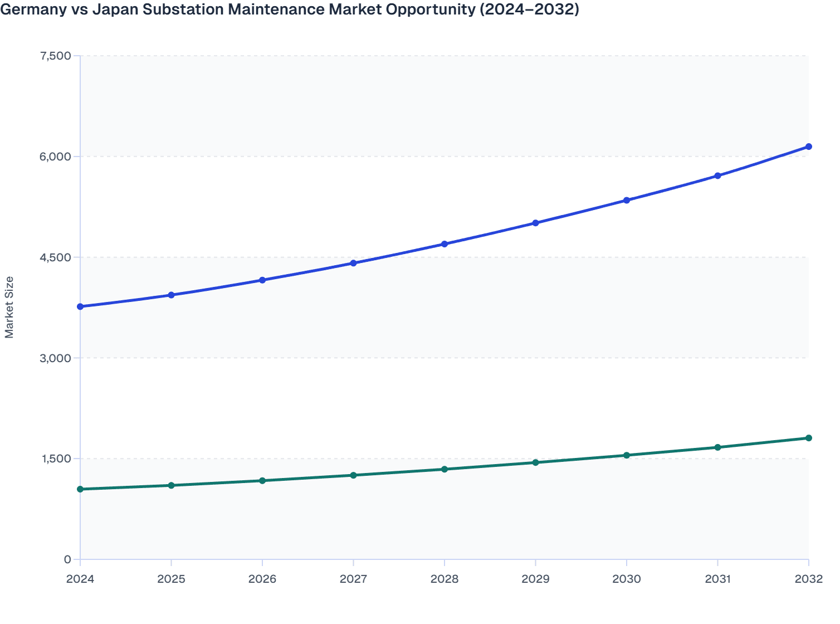Select the blue line between 2027 and 2028
Viewport: 840px width, 624px height.
(398, 253)
